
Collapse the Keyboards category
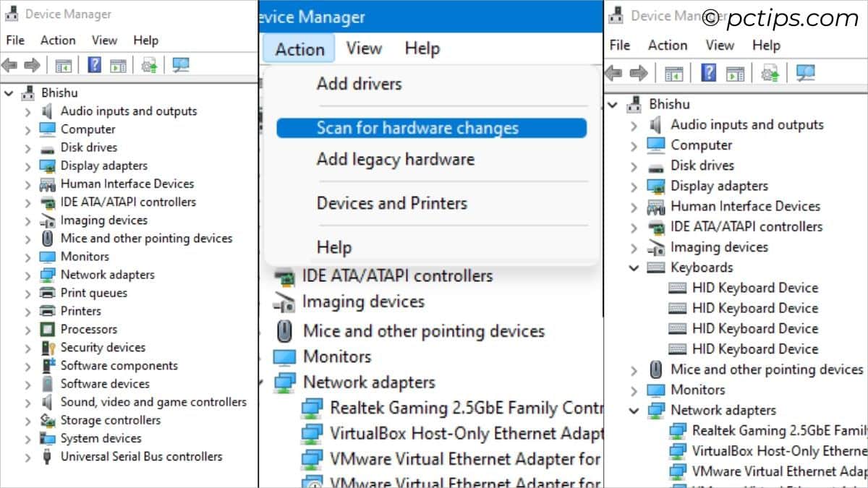pos(634,267)
